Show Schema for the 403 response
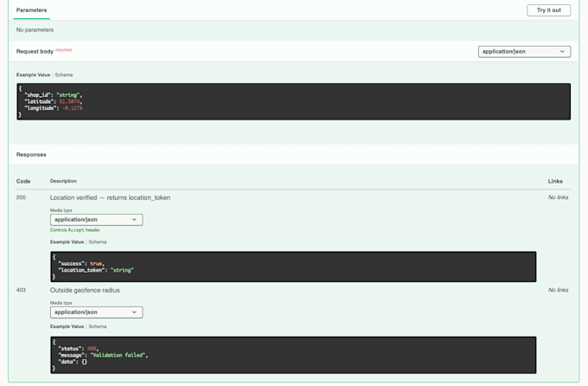The image size is (588, 386). pyautogui.click(x=98, y=326)
